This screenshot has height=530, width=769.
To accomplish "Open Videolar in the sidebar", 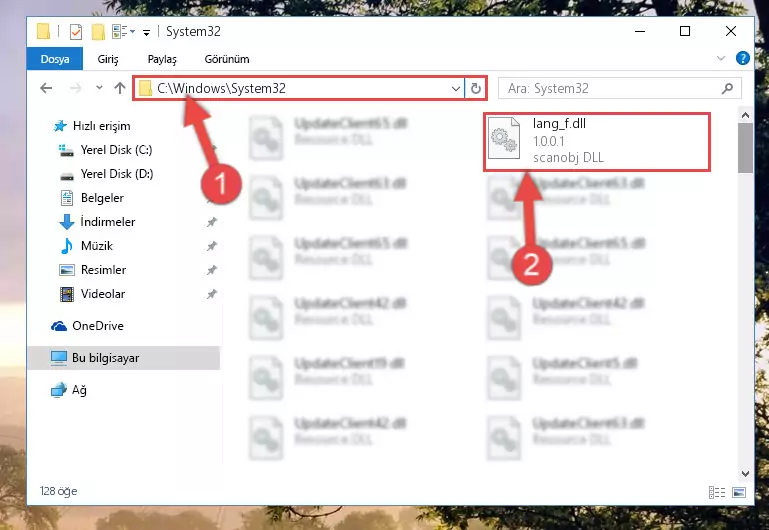I will [x=103, y=294].
